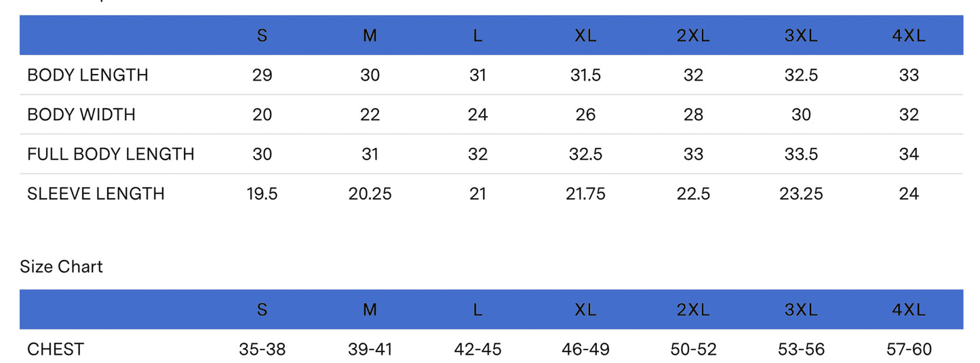The height and width of the screenshot is (363, 980).
Task: Click the BODY LENGTH row label
Action: tap(87, 75)
